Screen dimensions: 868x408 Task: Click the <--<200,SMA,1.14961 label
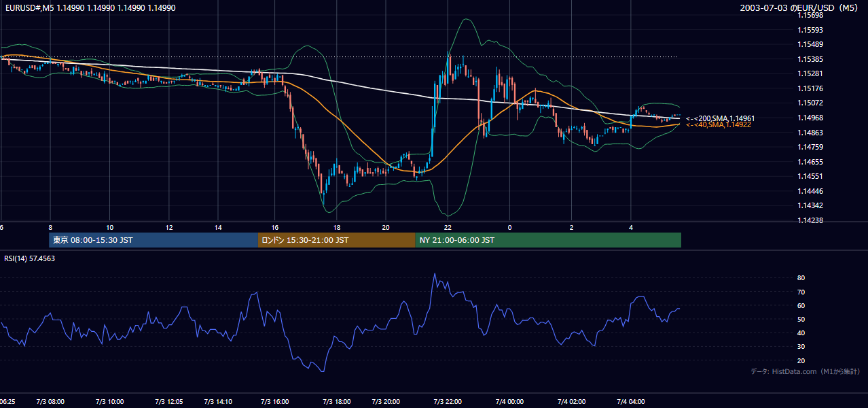click(x=720, y=118)
